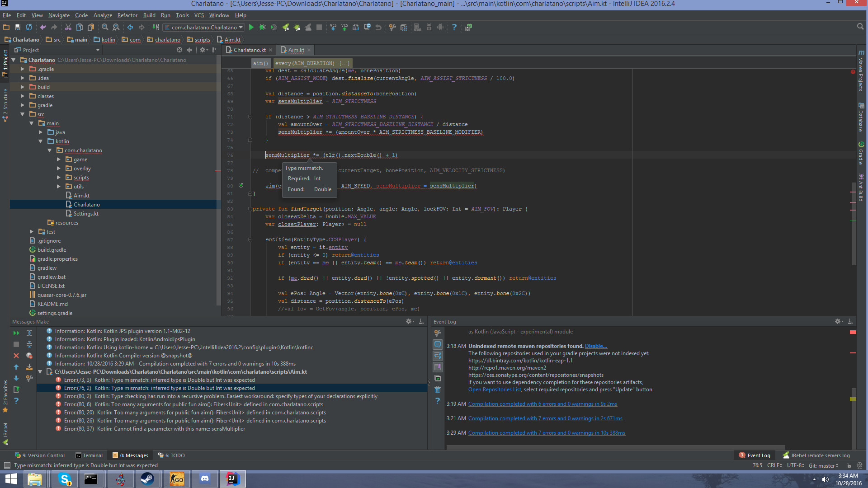Open the Refactor menu
This screenshot has width=868, height=488.
[x=127, y=15]
